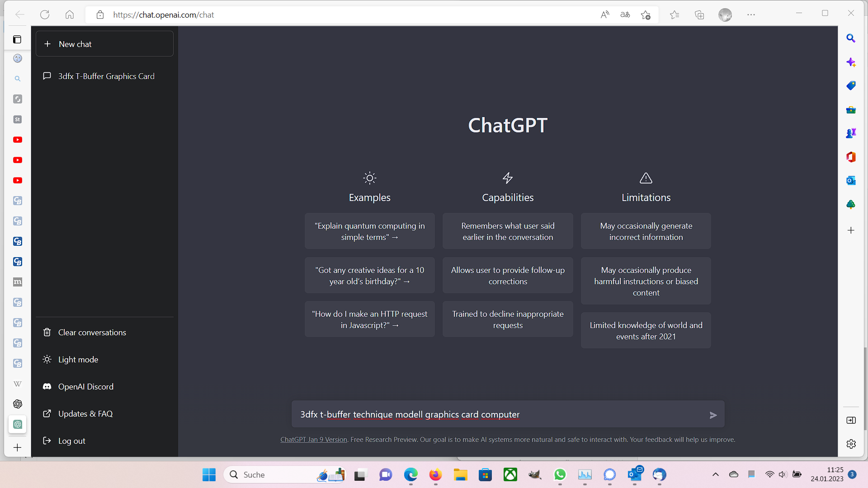Open the 3dfx T-Buffer Graphics Card conversation
The height and width of the screenshot is (488, 868).
tap(106, 76)
